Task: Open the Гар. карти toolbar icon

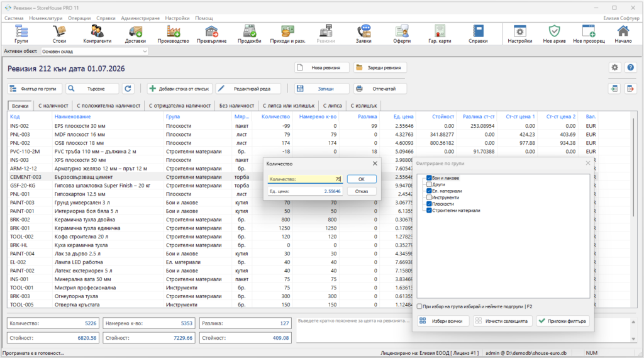Action: [x=440, y=34]
